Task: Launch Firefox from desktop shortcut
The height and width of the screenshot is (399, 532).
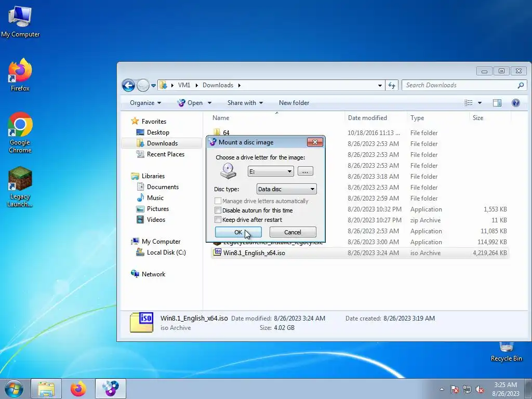Action: (x=20, y=75)
